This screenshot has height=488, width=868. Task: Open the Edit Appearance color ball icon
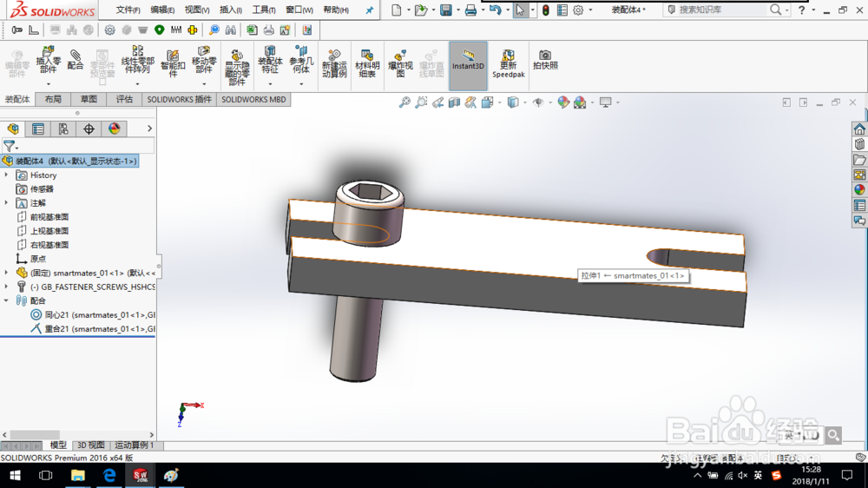[563, 102]
